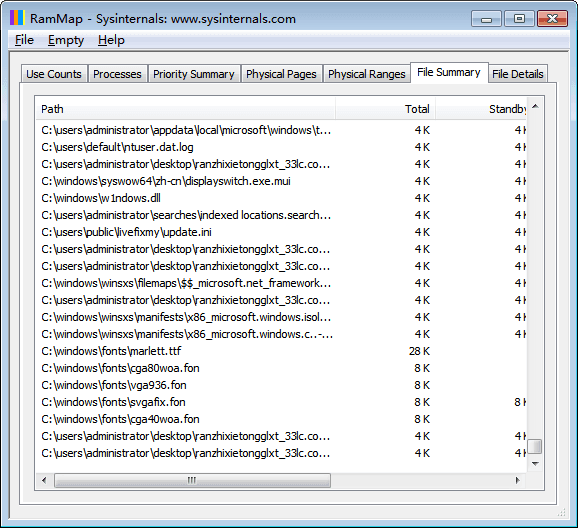Open the Help menu
The width and height of the screenshot is (578, 528).
111,40
